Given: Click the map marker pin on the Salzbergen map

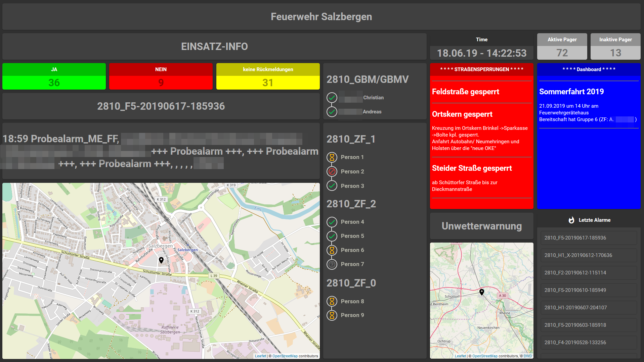Looking at the screenshot, I should [161, 259].
